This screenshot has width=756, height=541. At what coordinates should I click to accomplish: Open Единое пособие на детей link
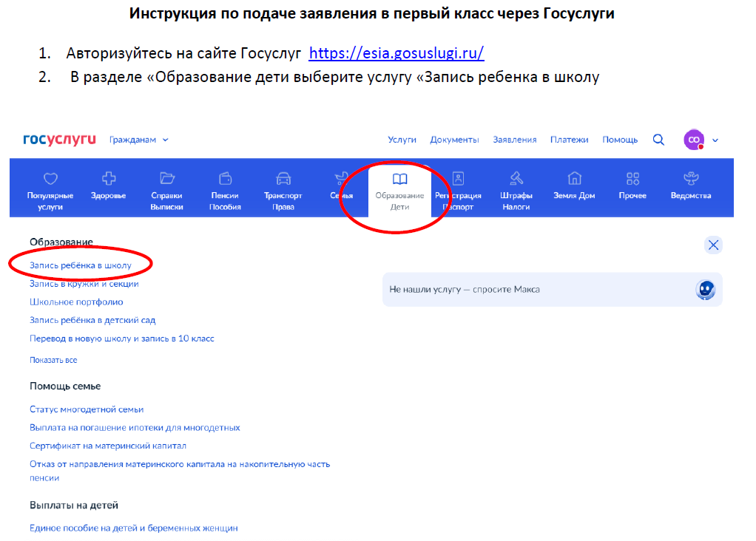tap(134, 528)
